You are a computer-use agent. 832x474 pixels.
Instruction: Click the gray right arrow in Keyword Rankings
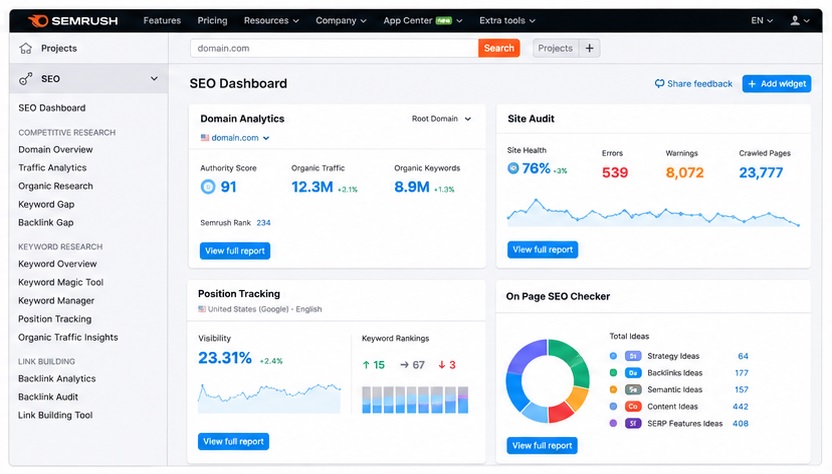[404, 365]
